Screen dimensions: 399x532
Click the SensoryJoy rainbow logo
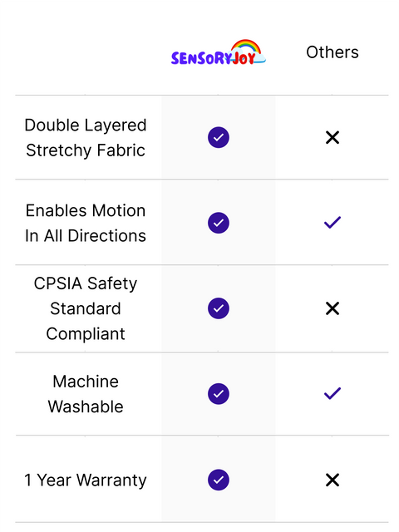218,52
